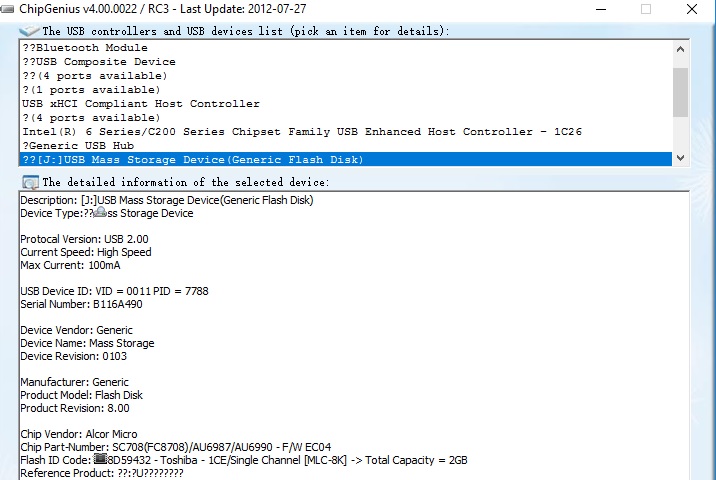The image size is (716, 480).
Task: Click the Protocal Version: USB 2.00 line
Action: coord(84,239)
